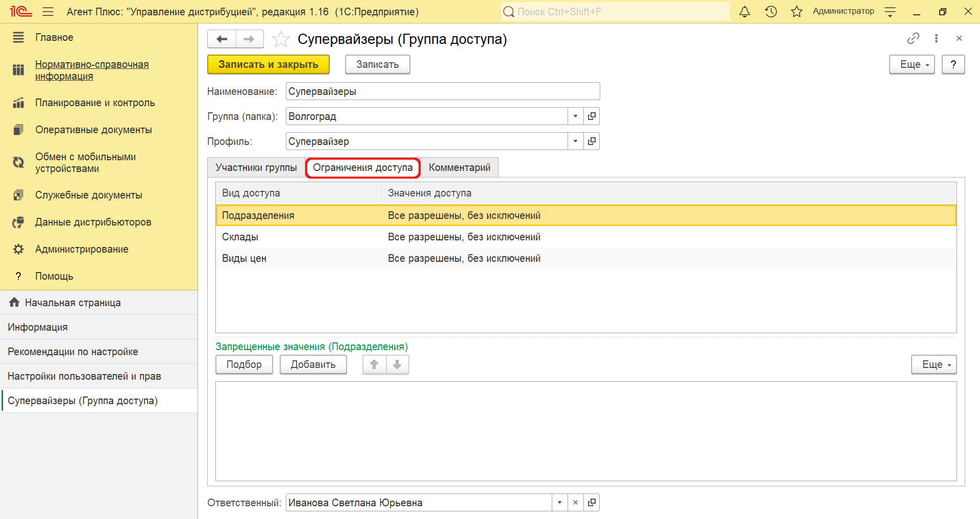Viewport: 980px width, 519px height.
Task: Expand Ответственный dropdown arrow
Action: 559,503
